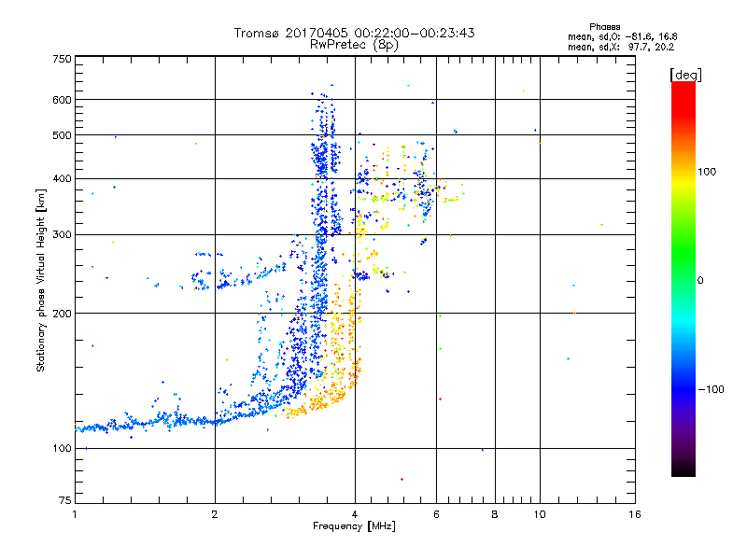Click the y-axis tick label '600'

(62, 100)
